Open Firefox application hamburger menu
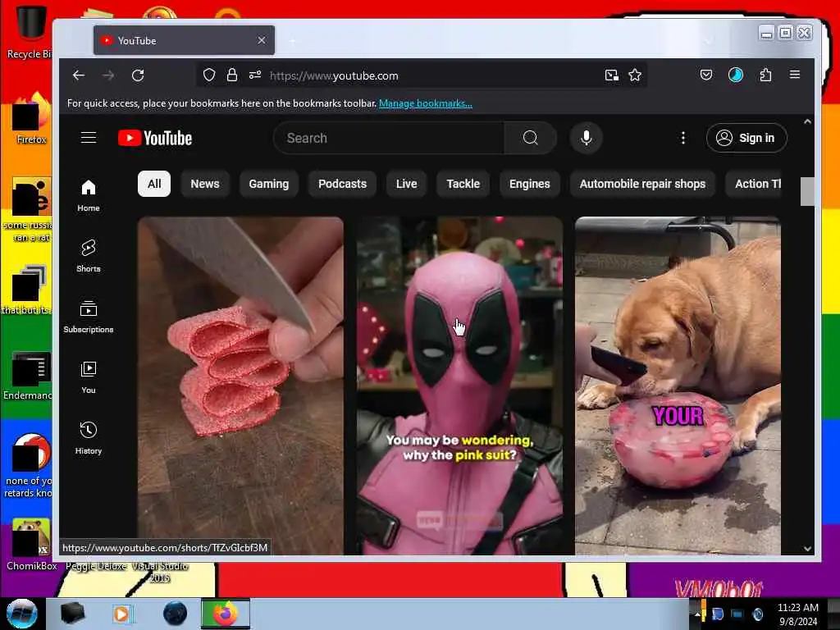840x630 pixels. pyautogui.click(x=795, y=75)
